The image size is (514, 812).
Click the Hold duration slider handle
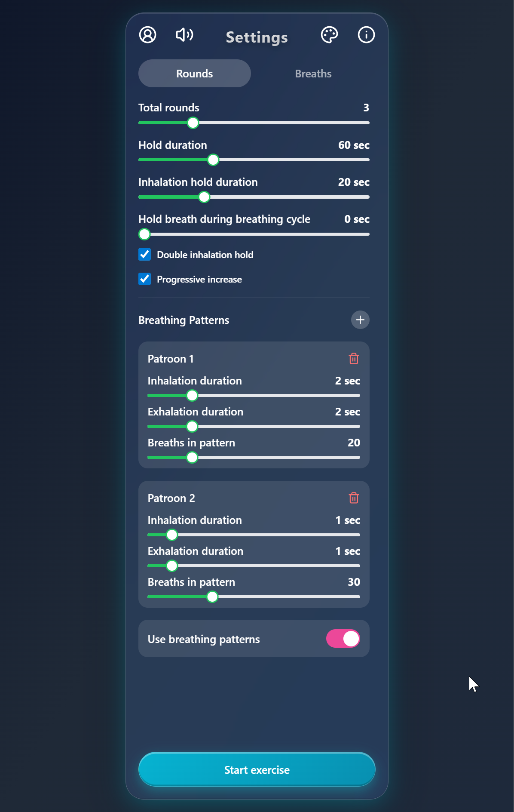[x=213, y=160]
